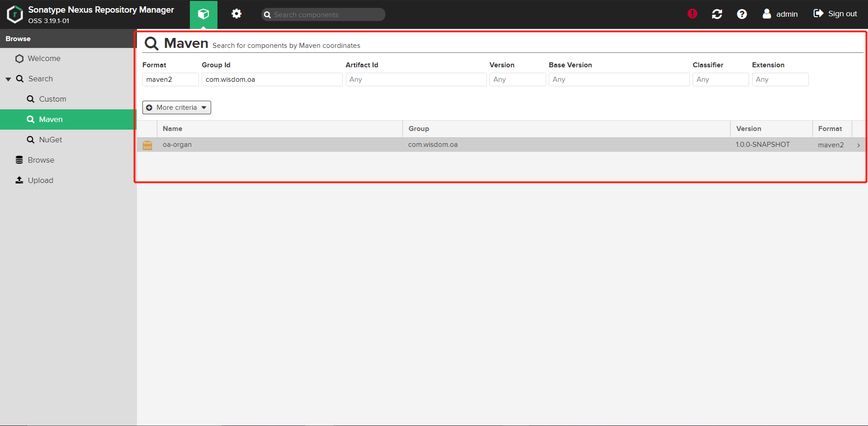Open Upload in the sidebar

(x=68, y=180)
